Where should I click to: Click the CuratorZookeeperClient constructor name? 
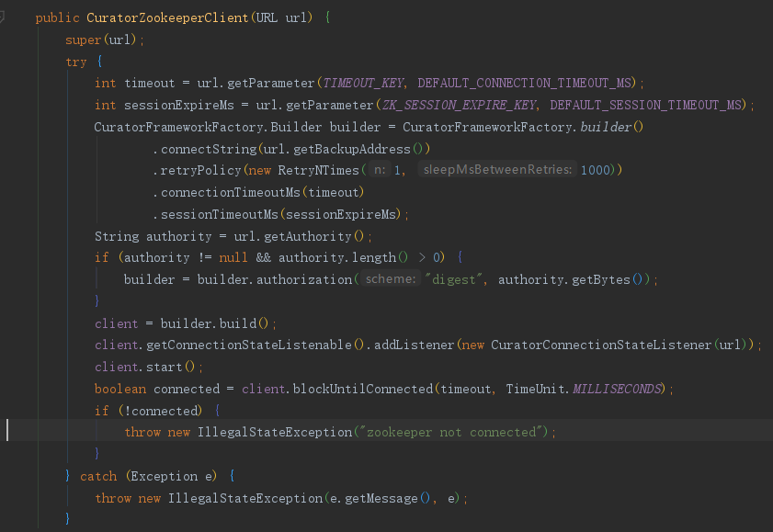pyautogui.click(x=165, y=17)
